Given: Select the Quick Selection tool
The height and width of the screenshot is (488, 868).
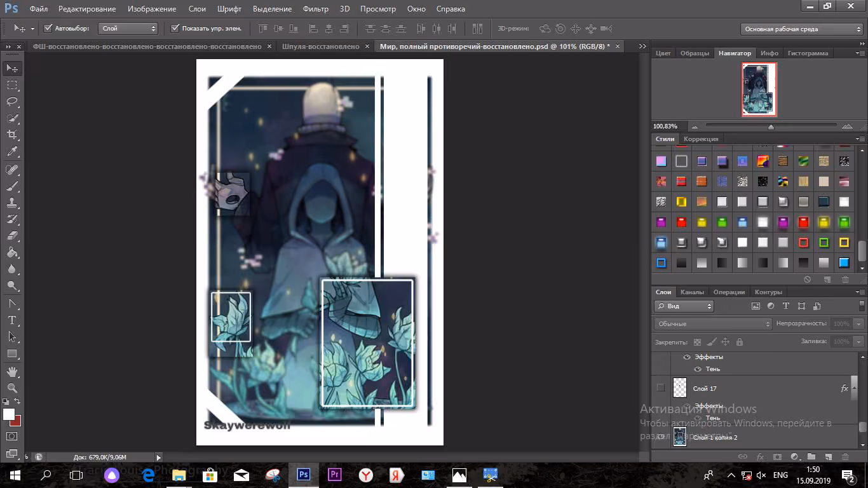Looking at the screenshot, I should pyautogui.click(x=12, y=118).
